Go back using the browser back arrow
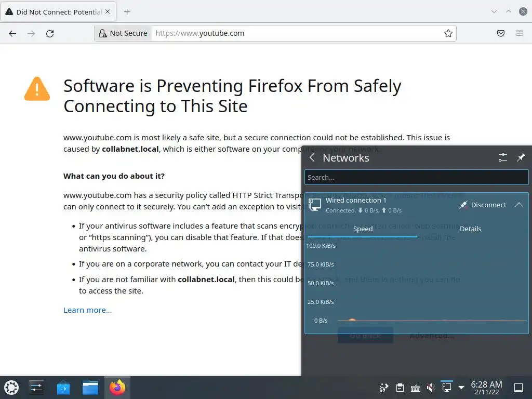Image resolution: width=532 pixels, height=399 pixels. click(x=12, y=33)
